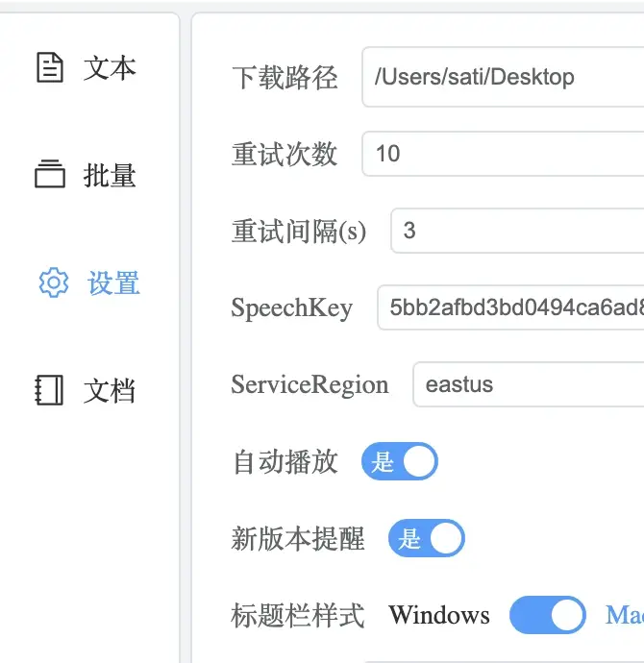The height and width of the screenshot is (663, 644).
Task: Open the 文档 section
Action: 87,390
